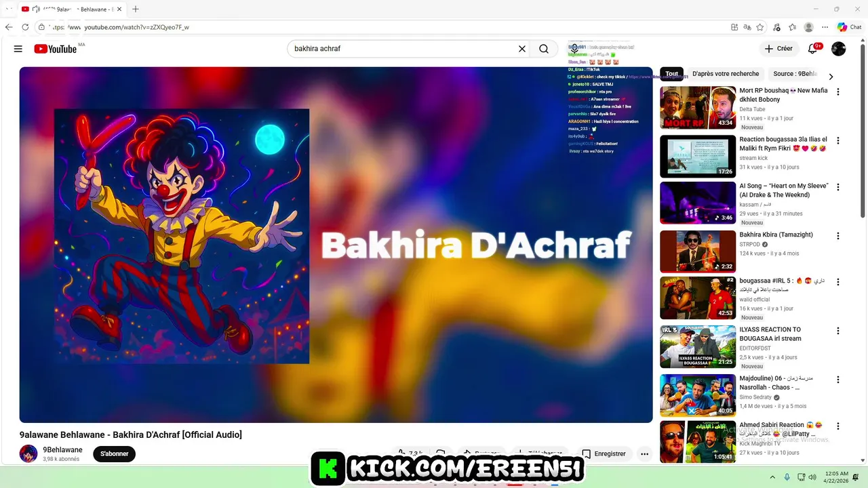Open browser settings and more menu

(825, 27)
